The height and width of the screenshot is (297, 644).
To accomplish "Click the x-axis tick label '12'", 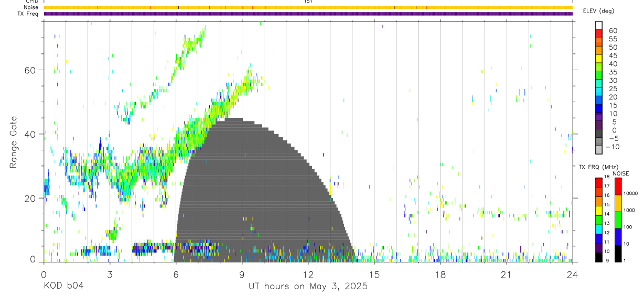I will coord(308,275).
